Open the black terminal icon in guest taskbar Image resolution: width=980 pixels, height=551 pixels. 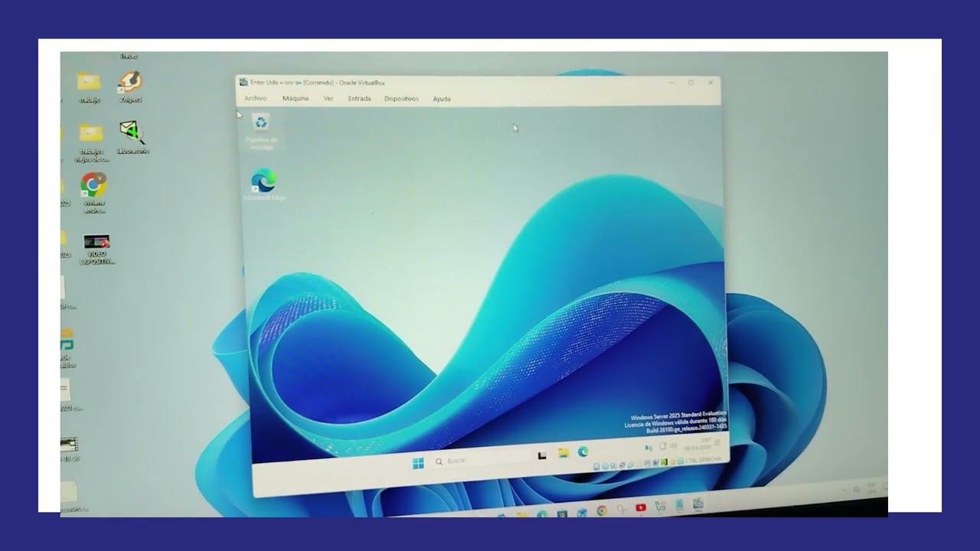click(x=542, y=455)
